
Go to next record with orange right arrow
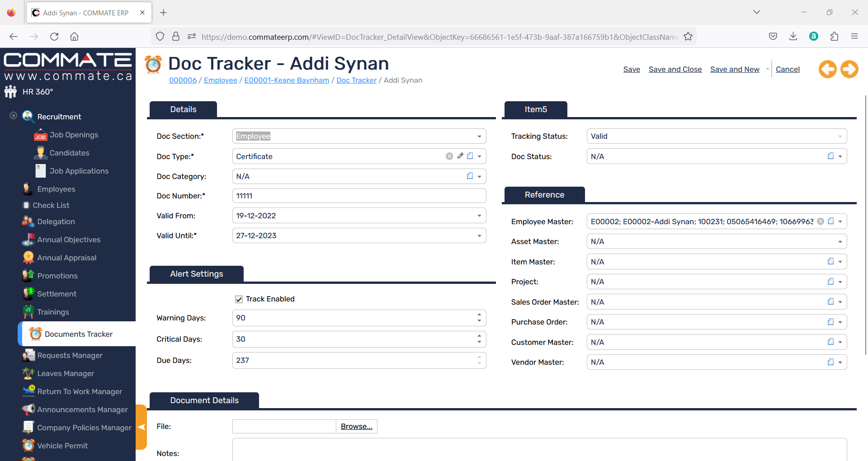pos(849,69)
